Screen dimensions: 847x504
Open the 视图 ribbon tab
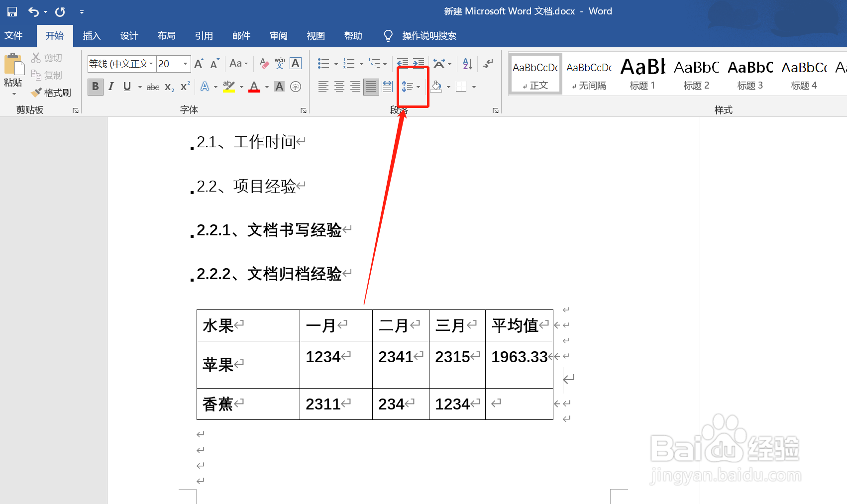click(x=316, y=36)
